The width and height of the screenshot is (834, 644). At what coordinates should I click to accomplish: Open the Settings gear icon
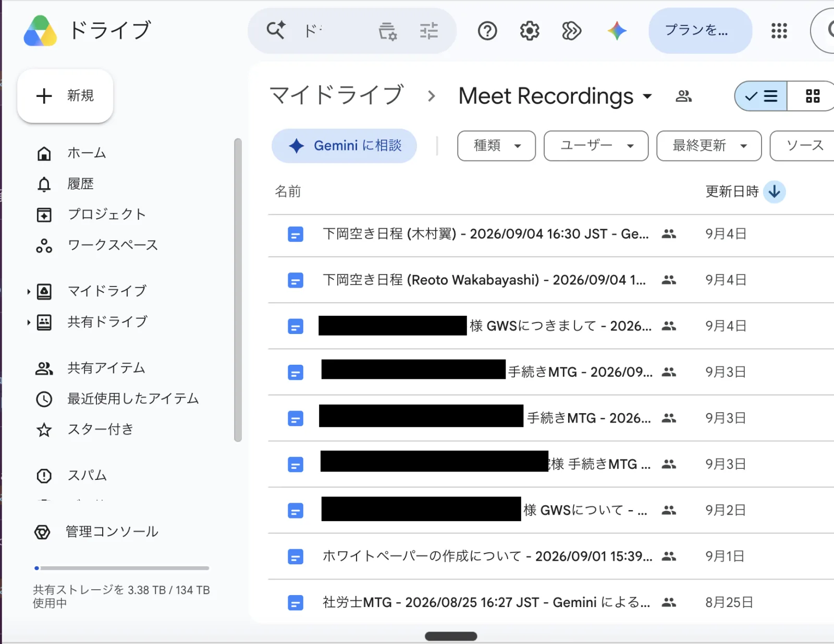pos(530,31)
